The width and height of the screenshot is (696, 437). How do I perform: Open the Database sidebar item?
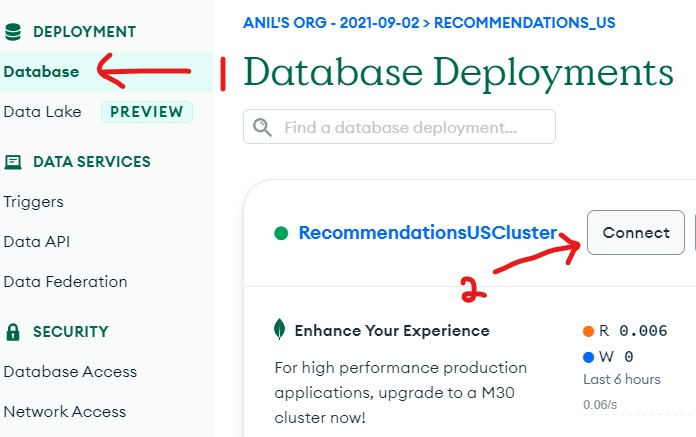(107, 72)
